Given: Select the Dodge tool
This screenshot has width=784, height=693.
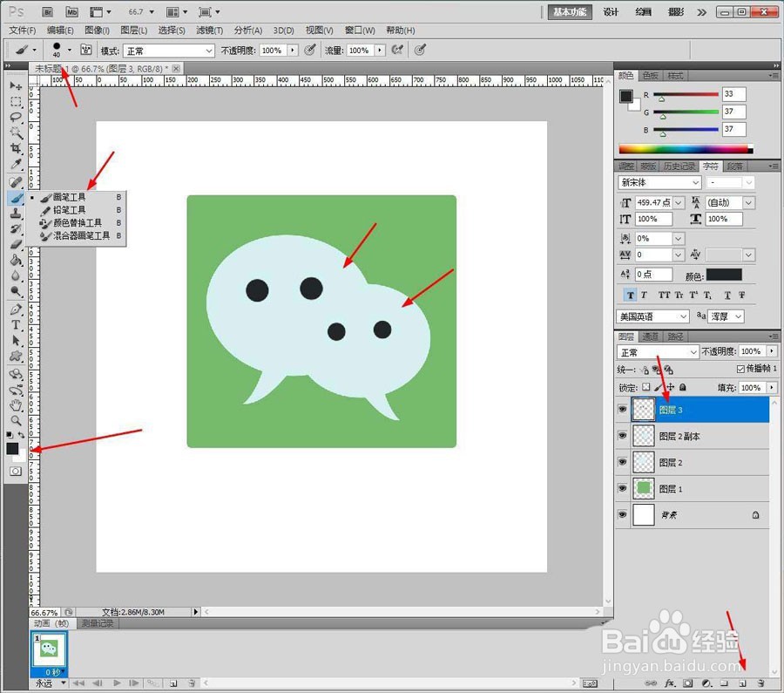Looking at the screenshot, I should (x=16, y=291).
